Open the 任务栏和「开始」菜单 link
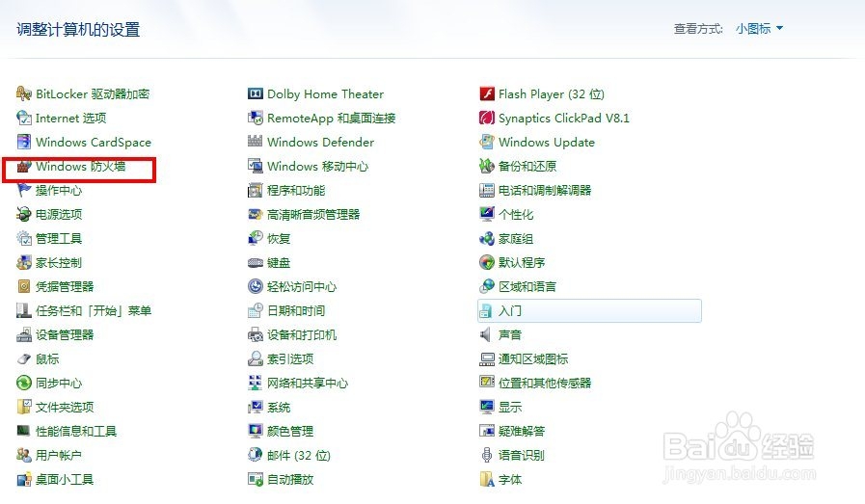Viewport: 865px width, 504px height. [x=94, y=310]
